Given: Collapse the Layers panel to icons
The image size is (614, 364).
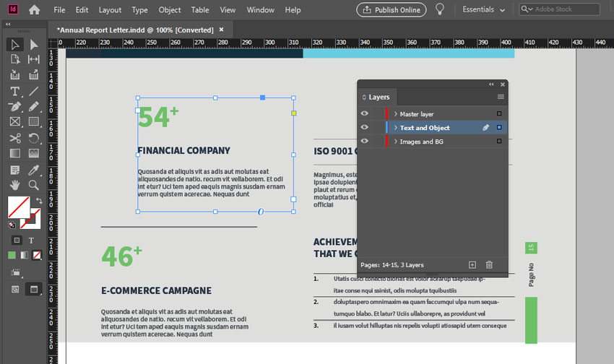Looking at the screenshot, I should 491,84.
